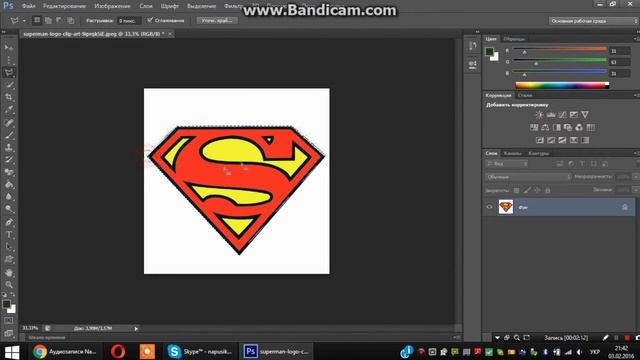Open Skype from the Windows taskbar
Viewport: 640px width, 360px height.
pyautogui.click(x=200, y=351)
